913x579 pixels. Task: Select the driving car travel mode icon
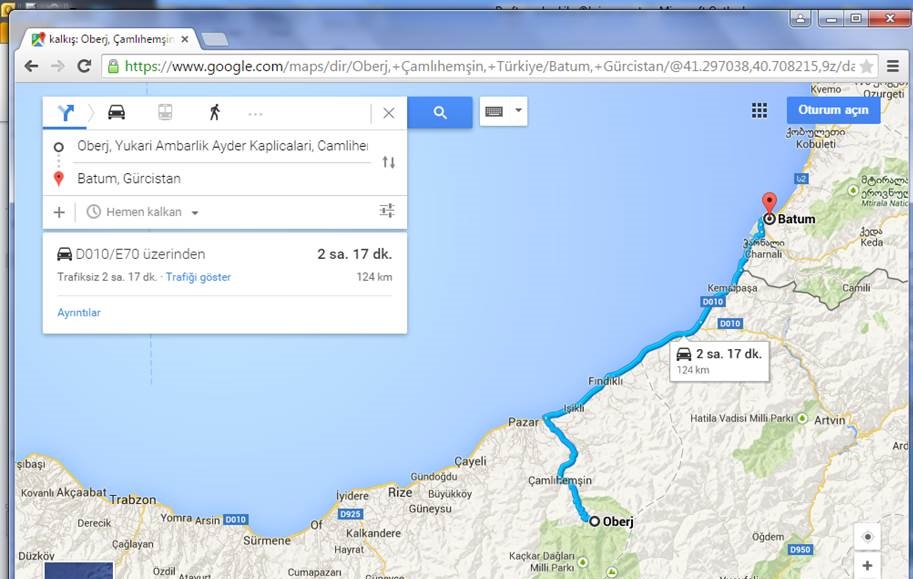pos(116,112)
